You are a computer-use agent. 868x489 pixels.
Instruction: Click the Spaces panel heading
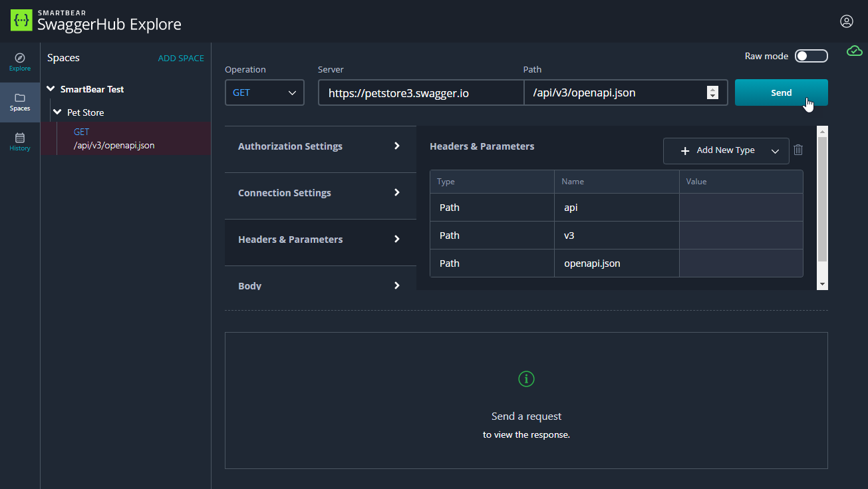(63, 58)
